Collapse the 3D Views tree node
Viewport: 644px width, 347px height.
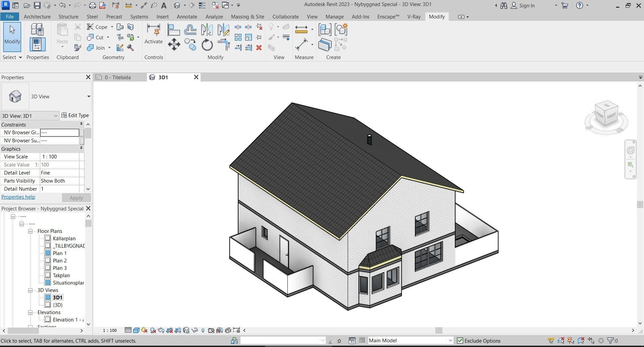[30, 290]
